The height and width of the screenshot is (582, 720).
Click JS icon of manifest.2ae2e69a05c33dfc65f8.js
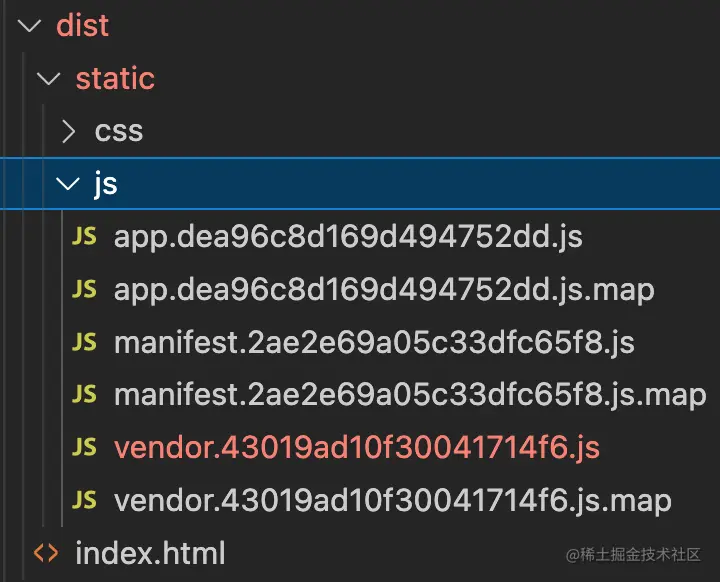(84, 342)
